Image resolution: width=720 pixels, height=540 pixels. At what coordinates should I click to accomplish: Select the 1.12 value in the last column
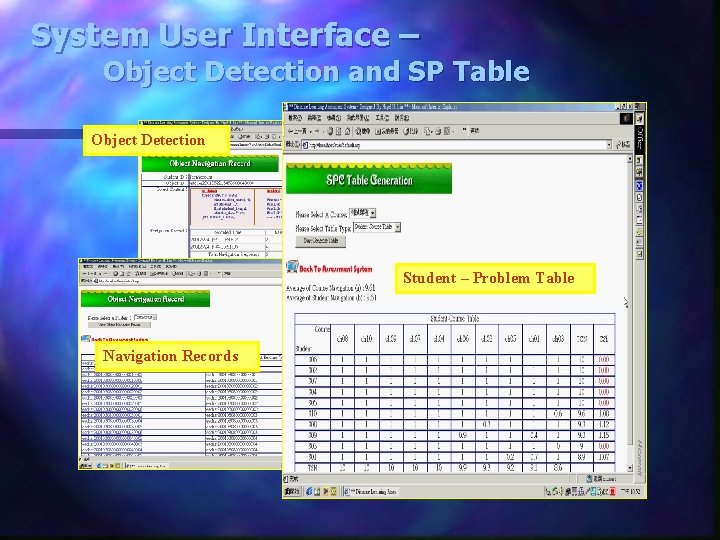604,425
